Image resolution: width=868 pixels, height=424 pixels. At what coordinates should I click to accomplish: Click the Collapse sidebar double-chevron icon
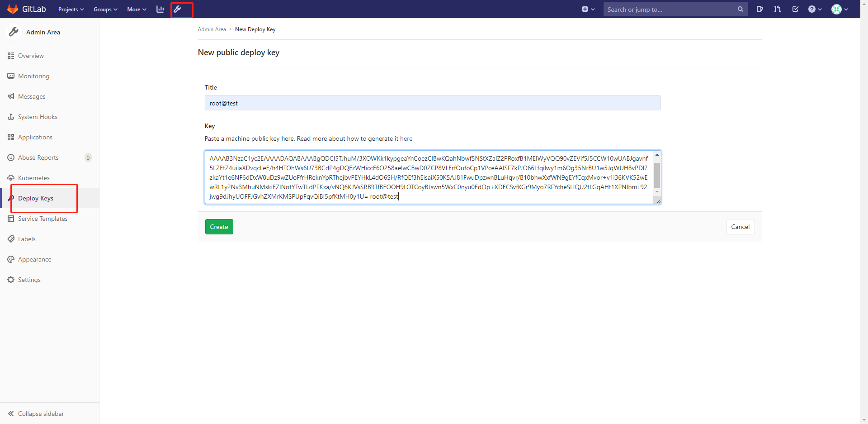pos(11,414)
